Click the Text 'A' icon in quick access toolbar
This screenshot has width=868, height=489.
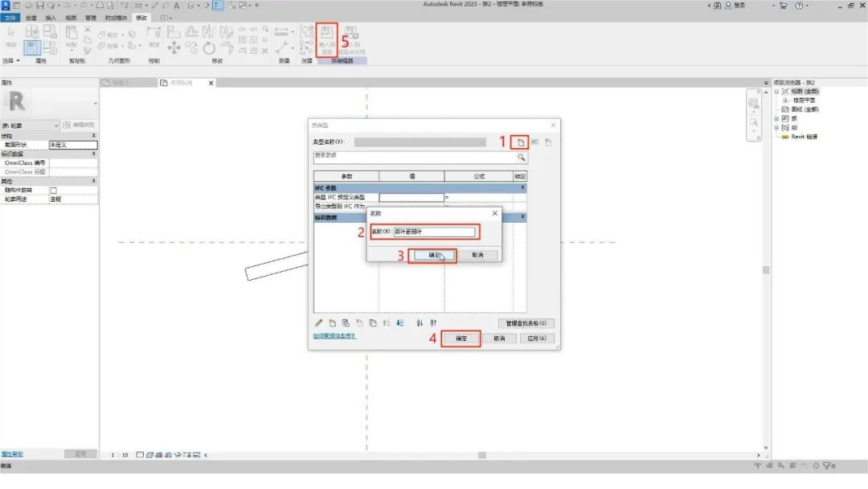pyautogui.click(x=177, y=6)
